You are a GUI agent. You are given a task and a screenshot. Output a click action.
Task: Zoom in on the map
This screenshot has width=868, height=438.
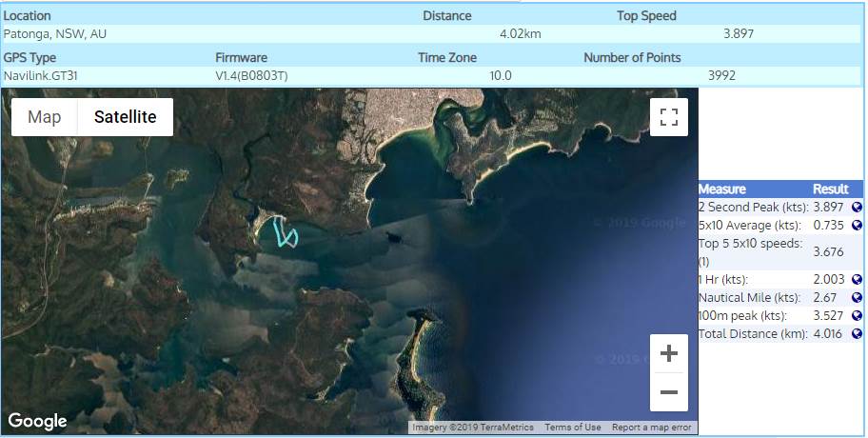pos(668,354)
